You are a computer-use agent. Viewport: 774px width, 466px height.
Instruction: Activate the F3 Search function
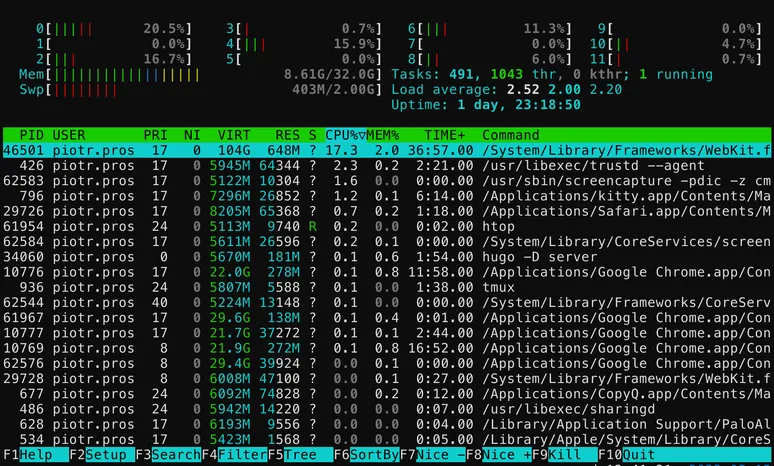click(x=168, y=455)
